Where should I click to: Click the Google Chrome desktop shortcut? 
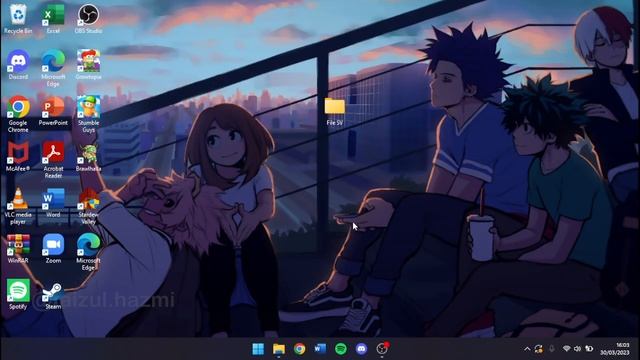[x=18, y=114]
